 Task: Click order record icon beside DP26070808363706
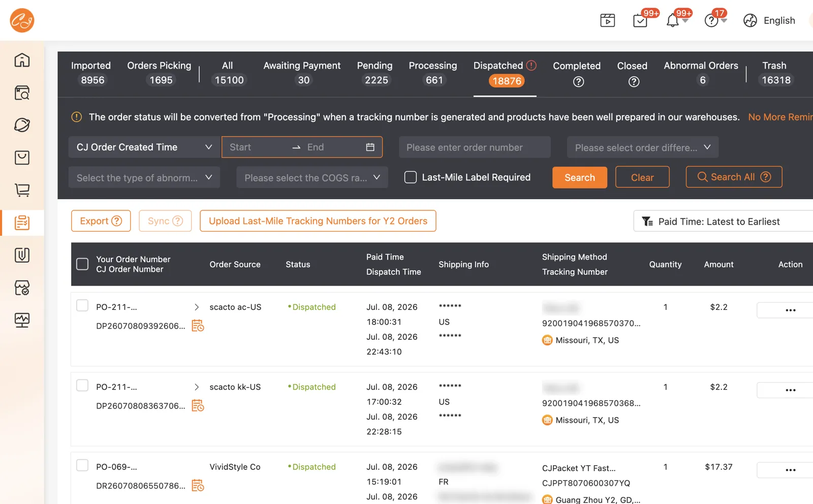[x=198, y=405]
